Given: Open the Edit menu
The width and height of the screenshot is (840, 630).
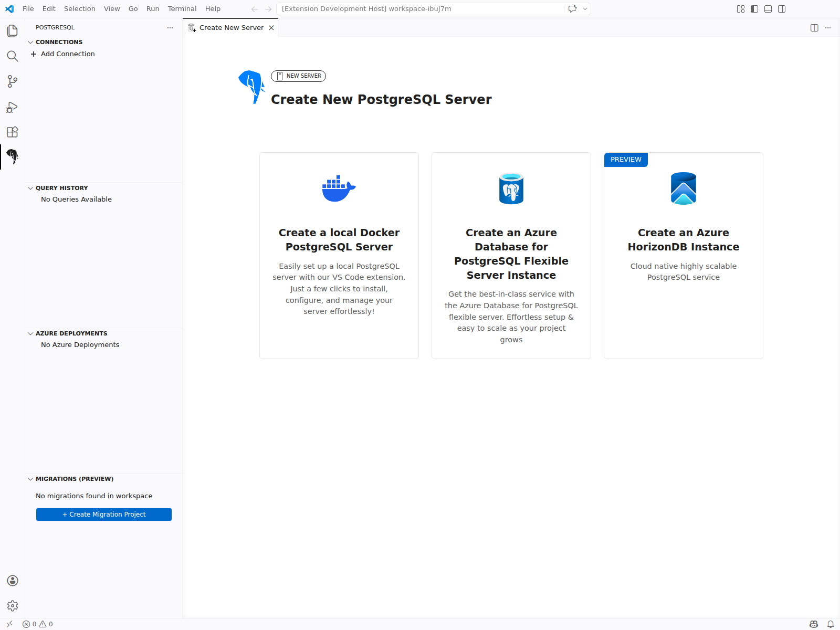Looking at the screenshot, I should click(49, 9).
